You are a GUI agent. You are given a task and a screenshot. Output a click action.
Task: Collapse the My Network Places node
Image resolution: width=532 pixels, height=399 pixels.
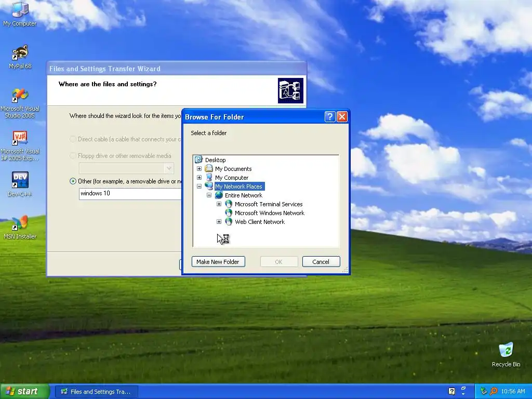tap(199, 186)
